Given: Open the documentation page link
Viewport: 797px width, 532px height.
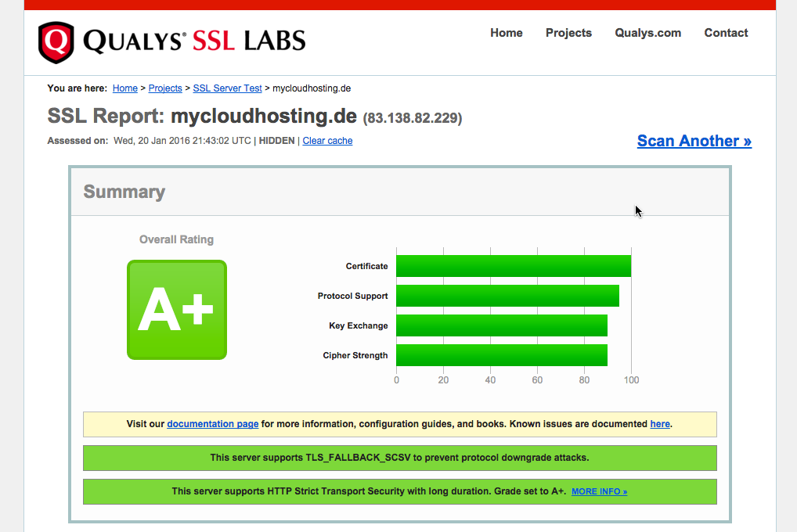Looking at the screenshot, I should click(x=212, y=424).
